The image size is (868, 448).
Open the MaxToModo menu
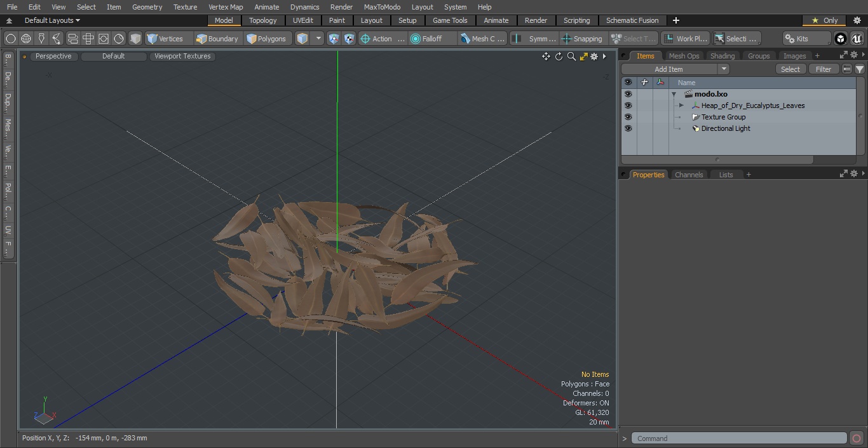382,7
